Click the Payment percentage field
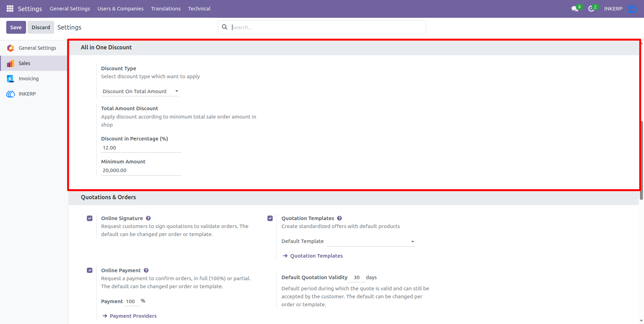Image resolution: width=644 pixels, height=324 pixels. point(132,301)
